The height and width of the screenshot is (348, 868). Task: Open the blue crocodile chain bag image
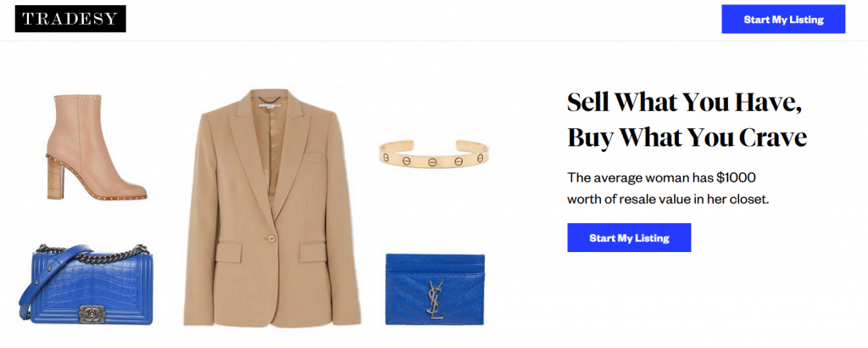[86, 283]
